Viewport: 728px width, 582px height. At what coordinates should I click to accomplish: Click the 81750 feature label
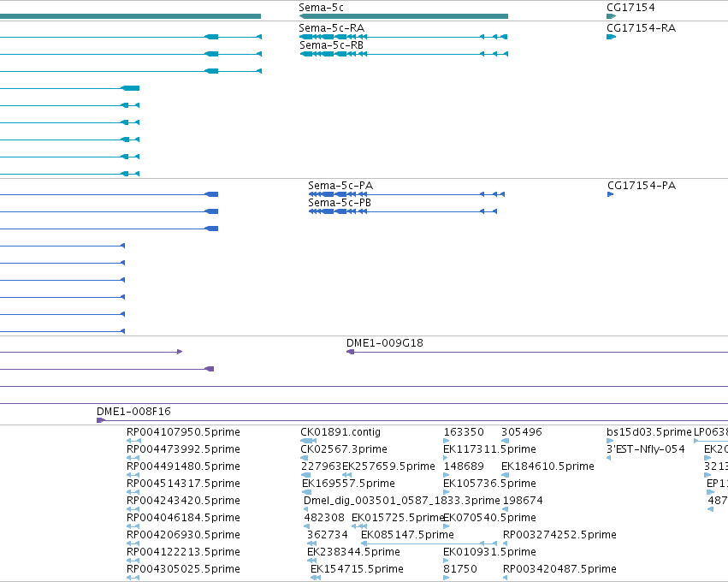click(460, 569)
